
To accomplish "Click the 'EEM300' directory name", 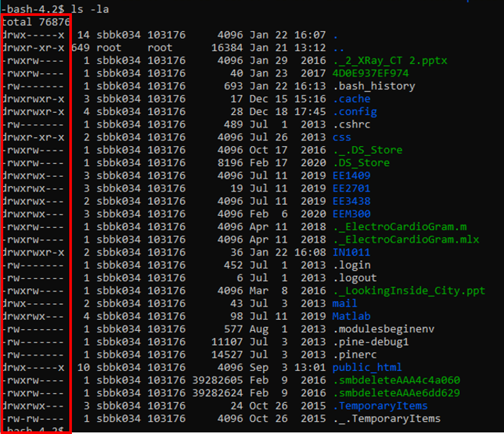I will (x=351, y=214).
